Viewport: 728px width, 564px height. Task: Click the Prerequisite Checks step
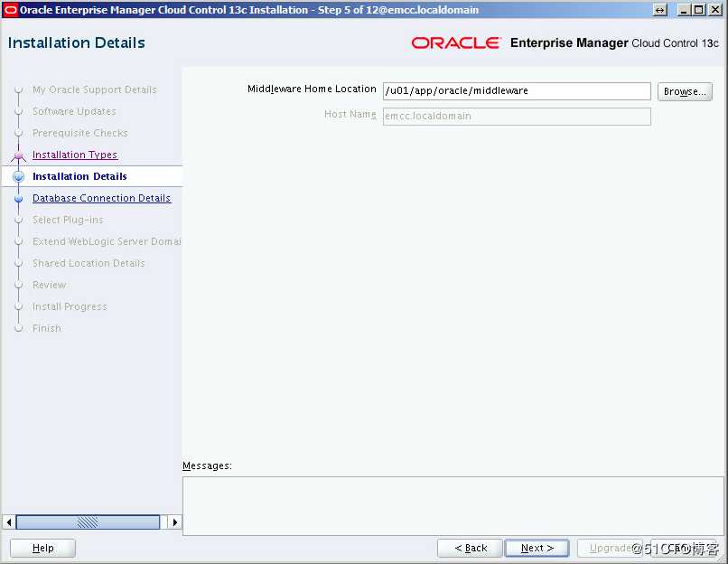pyautogui.click(x=79, y=133)
